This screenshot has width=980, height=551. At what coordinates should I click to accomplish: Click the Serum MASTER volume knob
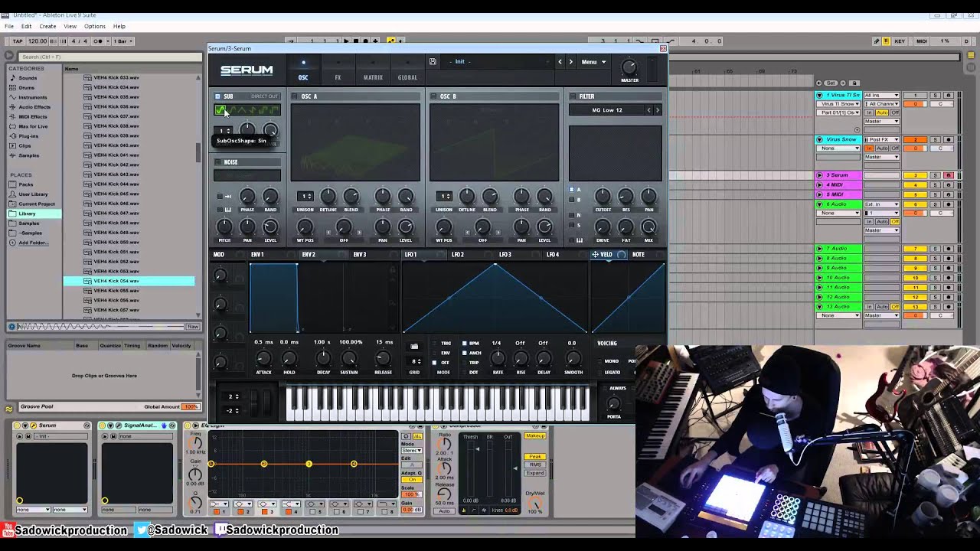629,67
